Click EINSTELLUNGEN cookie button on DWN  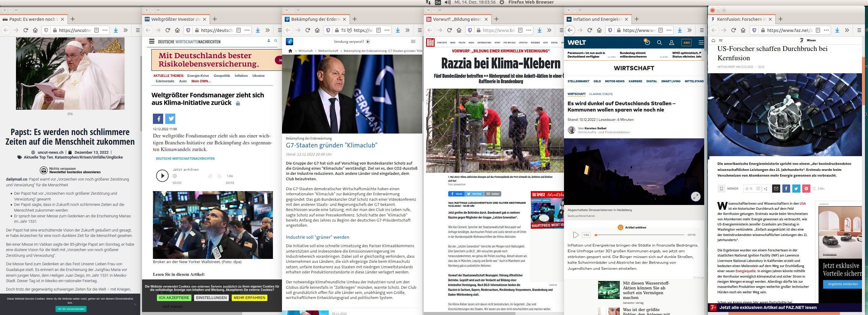click(x=211, y=298)
